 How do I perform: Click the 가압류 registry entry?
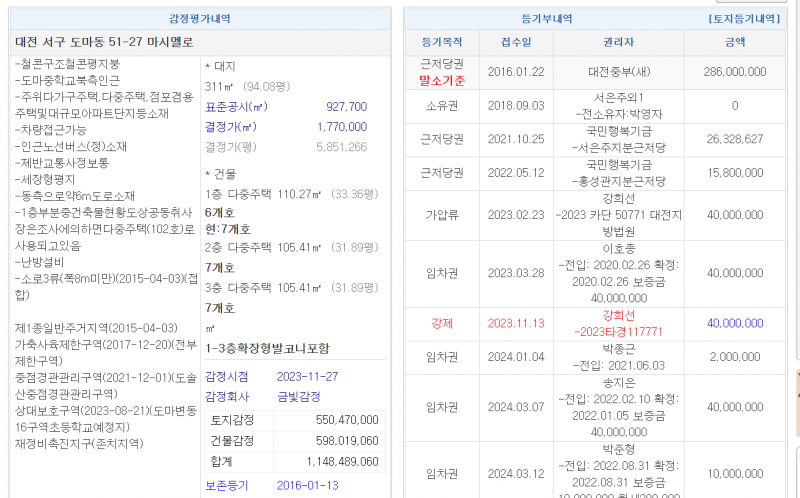pyautogui.click(x=441, y=215)
